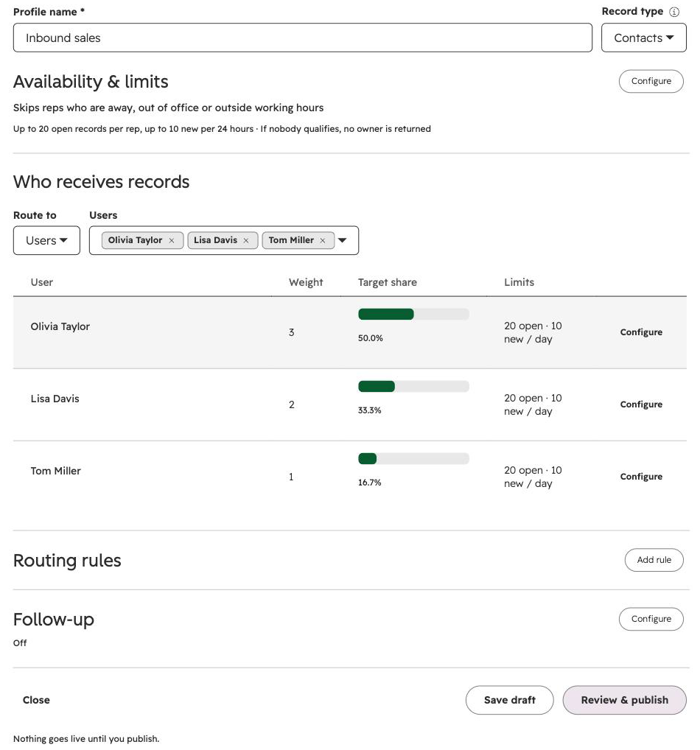Click Olivia Taylor's 50.0% target share bar
Image resolution: width=700 pixels, height=750 pixels.
(413, 315)
